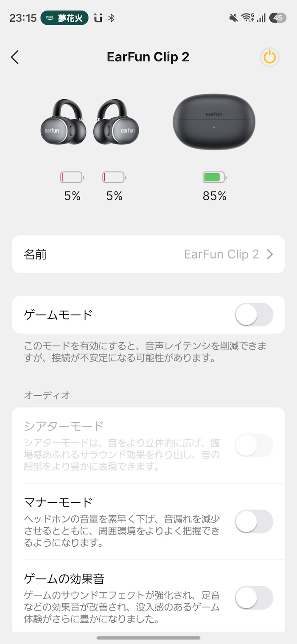Toggle the ゲームの効果音 switch
Image resolution: width=297 pixels, height=644 pixels.
pos(254,598)
